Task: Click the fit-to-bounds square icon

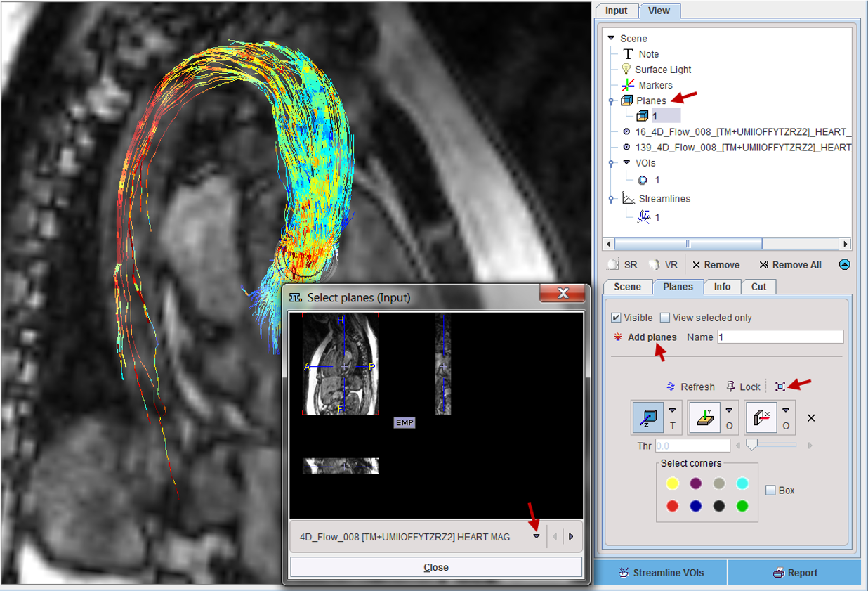Action: tap(780, 387)
